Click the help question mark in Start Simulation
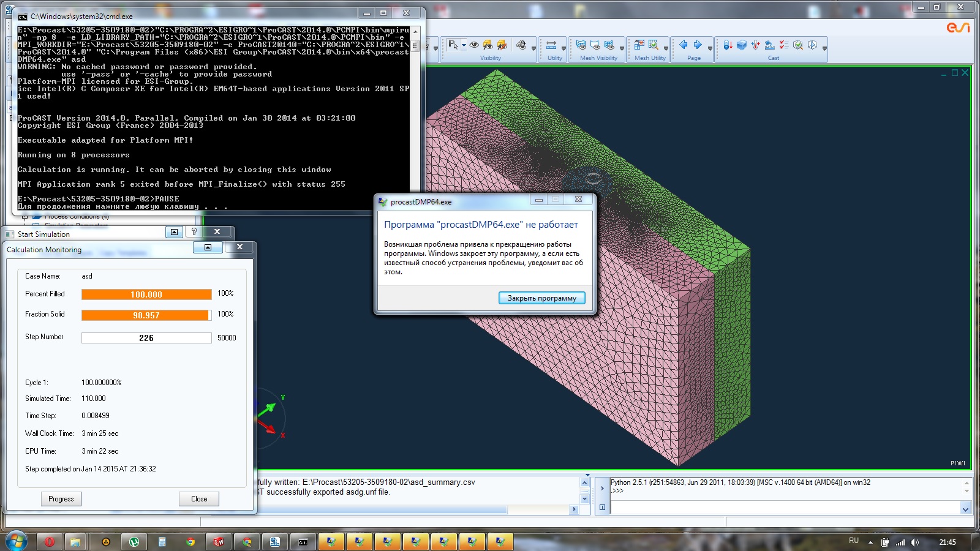The height and width of the screenshot is (551, 980). click(194, 231)
